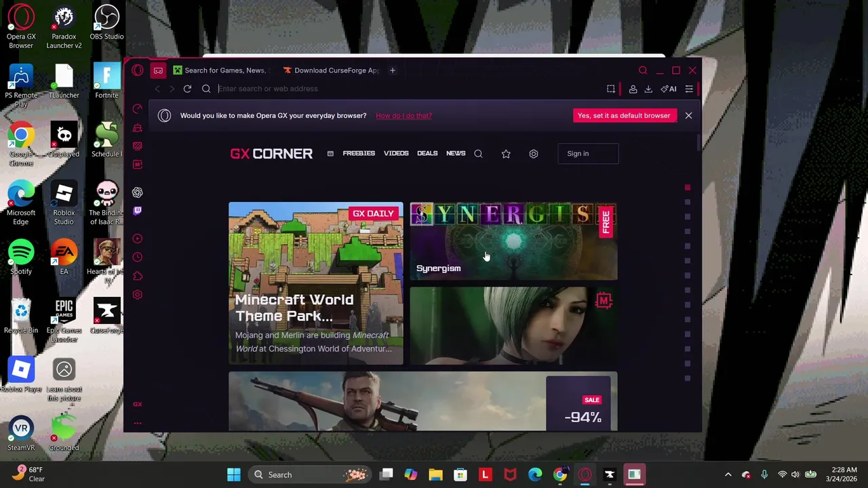Open the Opera GX main menu logo
Viewport: 868px width, 488px height.
coord(138,70)
